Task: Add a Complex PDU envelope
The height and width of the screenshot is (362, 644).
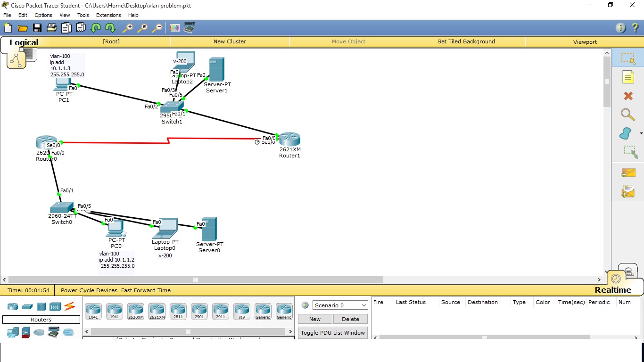Action: (628, 191)
